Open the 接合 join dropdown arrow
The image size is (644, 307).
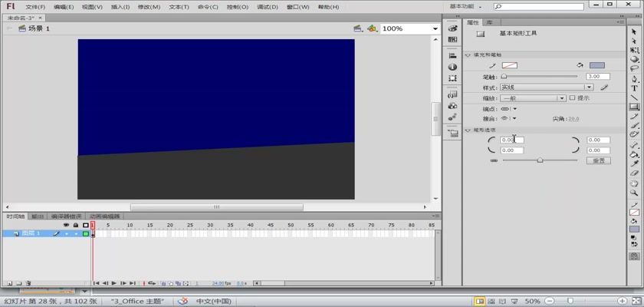click(514, 118)
